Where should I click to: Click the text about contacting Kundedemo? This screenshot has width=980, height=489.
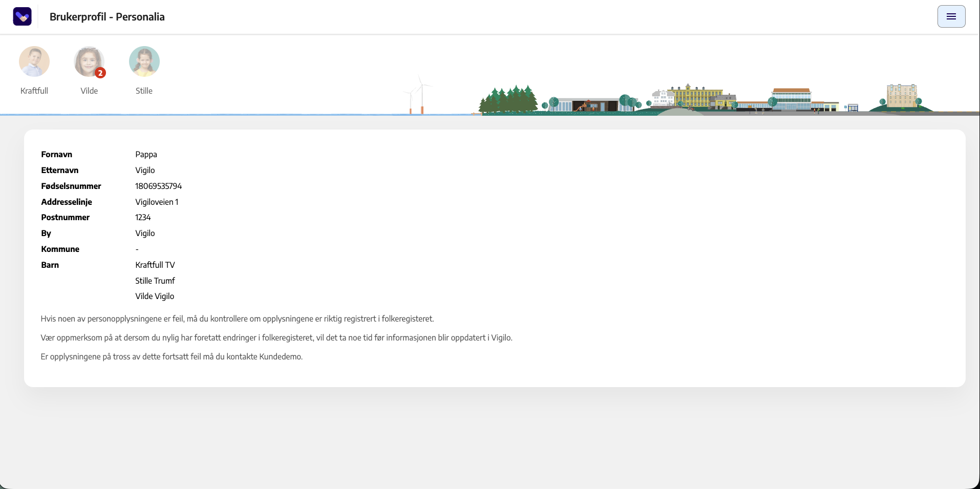(172, 356)
